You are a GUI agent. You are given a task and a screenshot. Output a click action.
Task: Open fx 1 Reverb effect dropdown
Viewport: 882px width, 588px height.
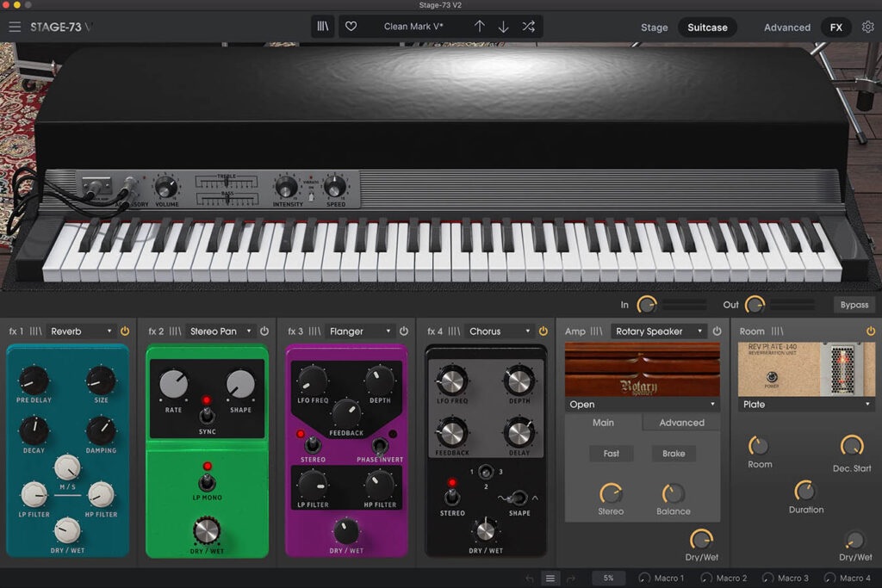(80, 331)
